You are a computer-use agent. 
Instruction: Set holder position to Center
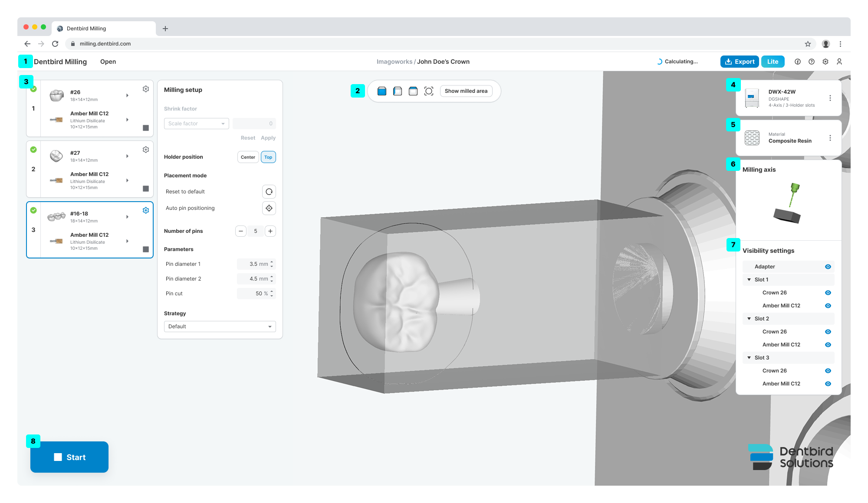coord(248,157)
